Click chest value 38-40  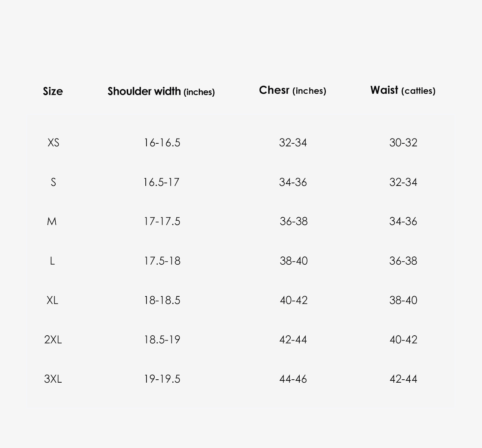coord(294,261)
